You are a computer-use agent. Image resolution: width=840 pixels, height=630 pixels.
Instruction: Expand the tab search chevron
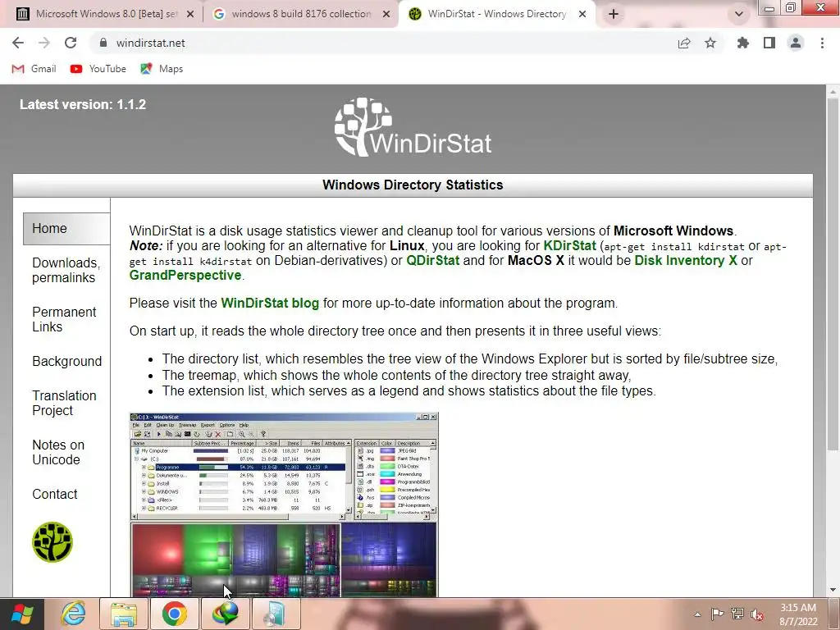[739, 14]
